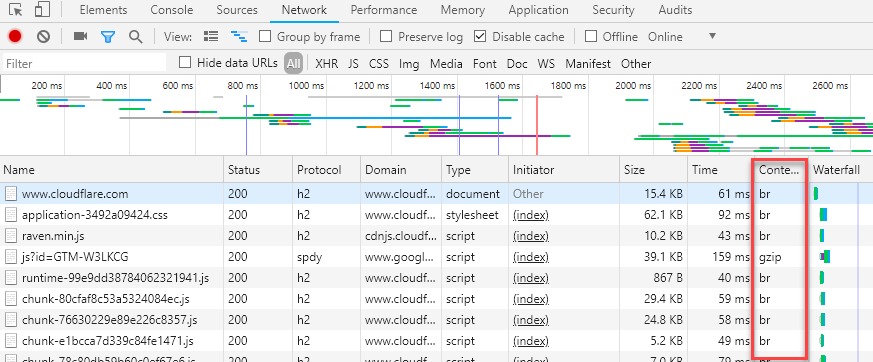Sort by the Waterfall column header

click(x=840, y=170)
